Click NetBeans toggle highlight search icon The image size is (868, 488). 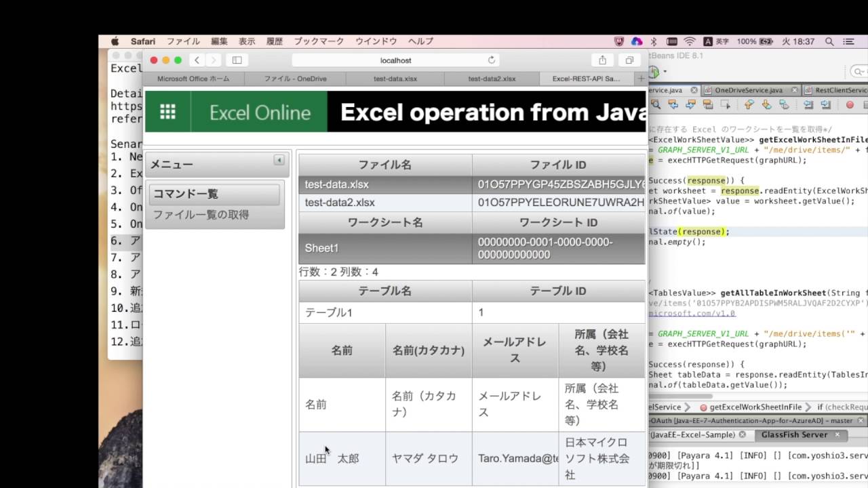pos(708,105)
